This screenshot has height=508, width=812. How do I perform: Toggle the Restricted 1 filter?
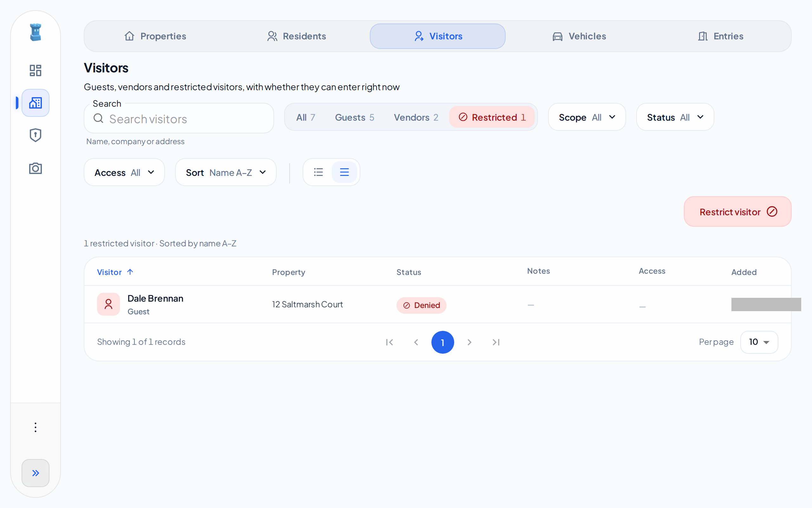[x=492, y=117]
